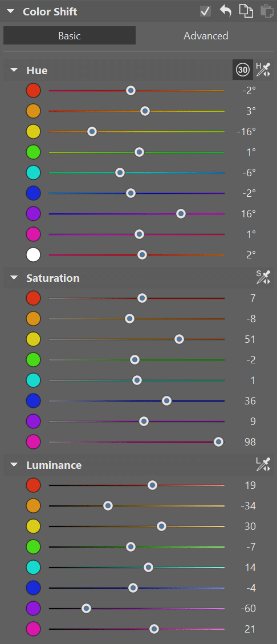Click the magenta saturation slider handle at 98
This screenshot has width=277, height=644.
pos(219,442)
